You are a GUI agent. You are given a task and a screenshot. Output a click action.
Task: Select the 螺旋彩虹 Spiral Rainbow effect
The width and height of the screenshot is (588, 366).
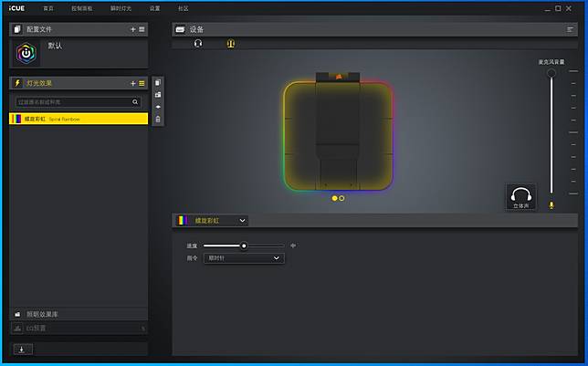tap(78, 119)
